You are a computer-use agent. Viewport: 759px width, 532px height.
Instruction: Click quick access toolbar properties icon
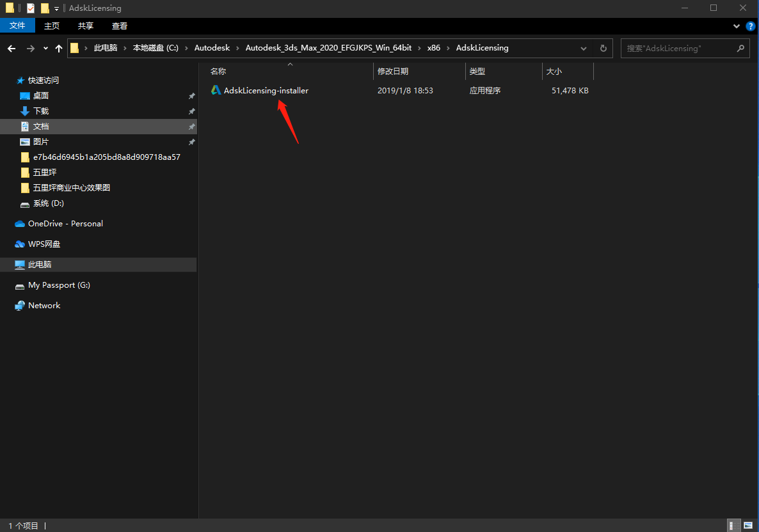click(x=31, y=8)
